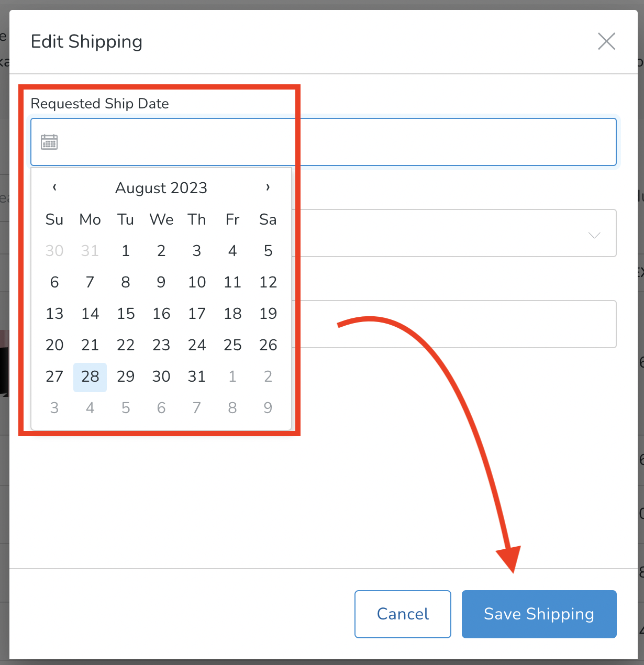Viewport: 644px width, 665px height.
Task: Select August 28 in the calendar
Action: pyautogui.click(x=90, y=376)
